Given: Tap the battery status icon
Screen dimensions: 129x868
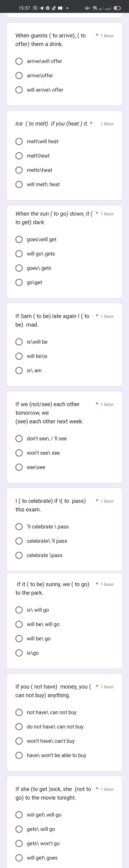Looking at the screenshot, I should click(x=117, y=8).
